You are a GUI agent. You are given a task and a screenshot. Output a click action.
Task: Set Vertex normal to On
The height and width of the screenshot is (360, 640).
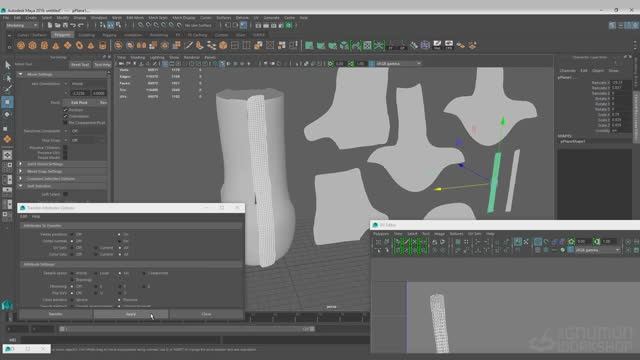point(120,241)
